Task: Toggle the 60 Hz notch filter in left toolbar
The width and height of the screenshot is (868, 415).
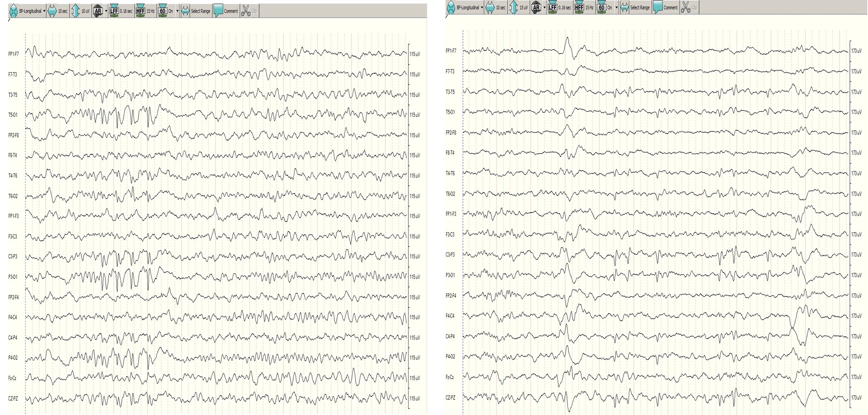Action: click(x=162, y=11)
